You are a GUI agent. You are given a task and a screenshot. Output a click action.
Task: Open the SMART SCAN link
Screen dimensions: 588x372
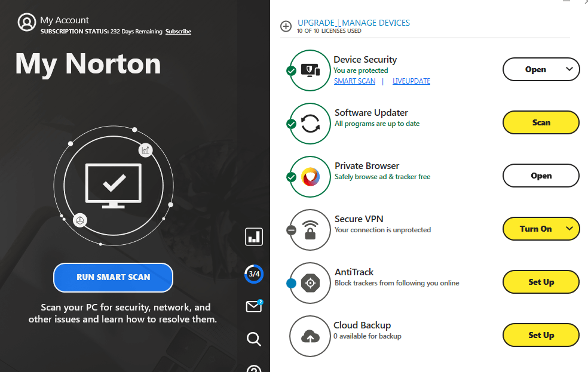click(x=354, y=81)
